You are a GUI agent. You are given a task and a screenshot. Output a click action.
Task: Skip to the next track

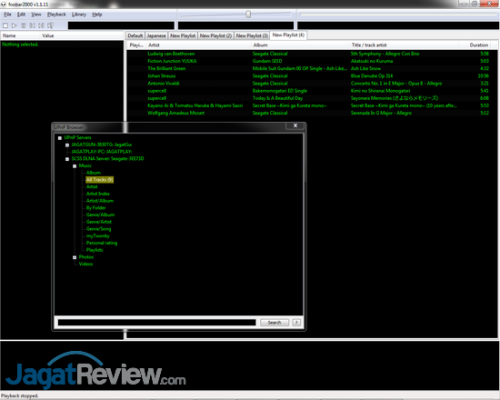pyautogui.click(x=41, y=25)
